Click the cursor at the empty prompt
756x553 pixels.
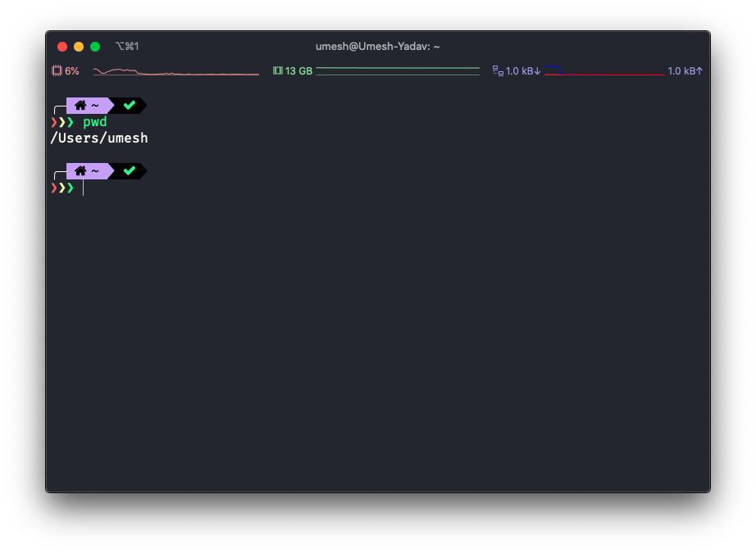[x=83, y=188]
